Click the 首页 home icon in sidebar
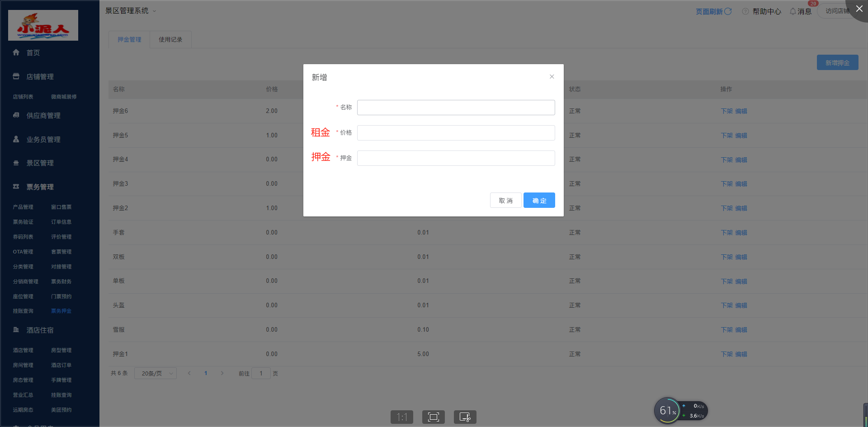 pos(16,52)
